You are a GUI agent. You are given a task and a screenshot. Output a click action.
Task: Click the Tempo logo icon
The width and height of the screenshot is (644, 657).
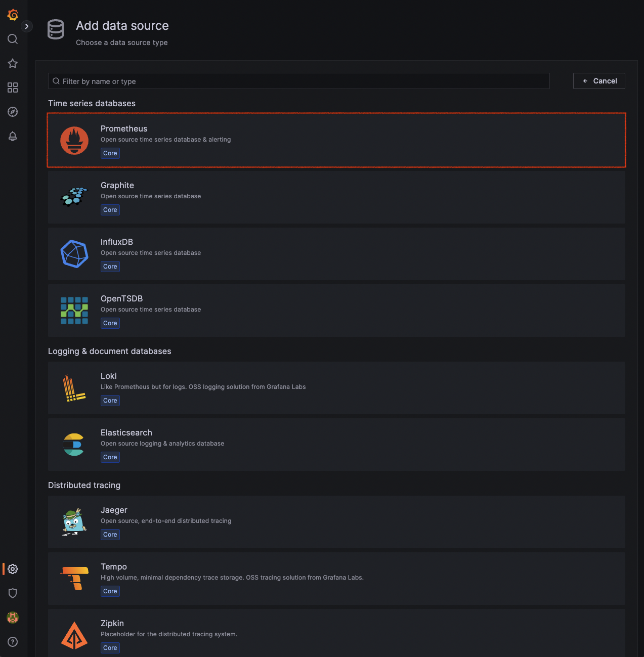click(x=74, y=579)
